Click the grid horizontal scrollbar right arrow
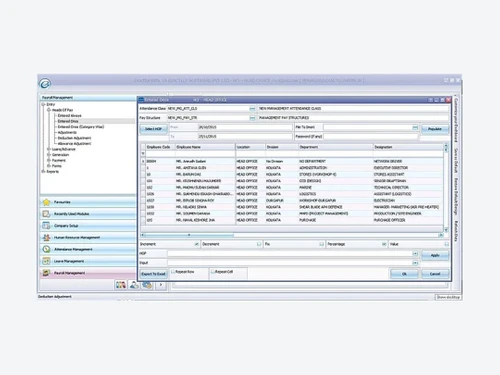Image resolution: width=500 pixels, height=375 pixels. click(x=441, y=235)
